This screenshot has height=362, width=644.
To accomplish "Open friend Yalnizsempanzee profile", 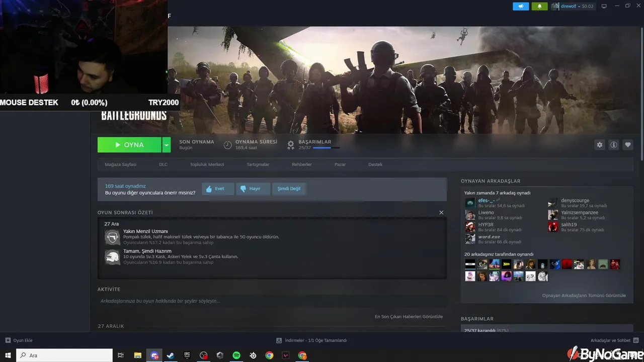I will click(x=580, y=213).
